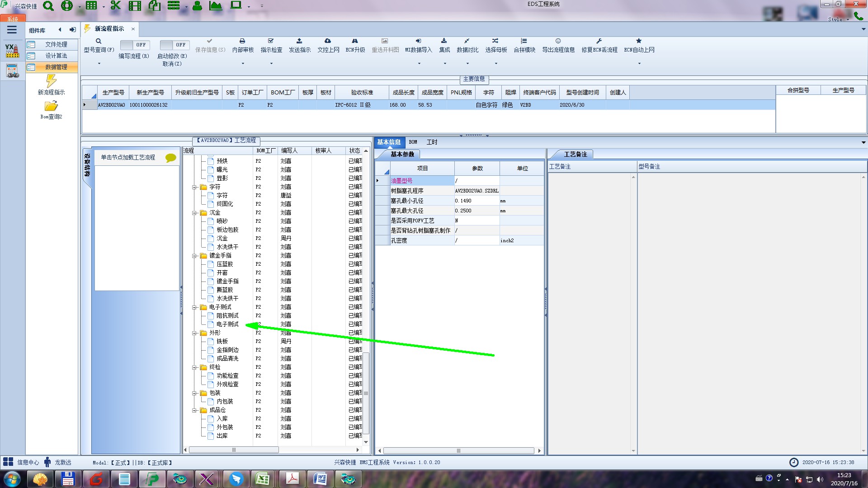Click 内部审核 printer toolbar button
This screenshot has width=868, height=488.
coord(243,46)
